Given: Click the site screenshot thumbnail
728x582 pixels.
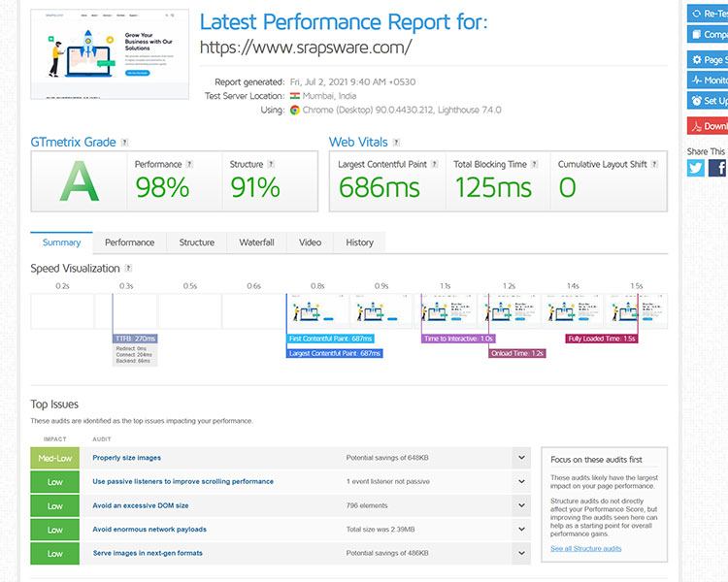Looking at the screenshot, I should 110,53.
